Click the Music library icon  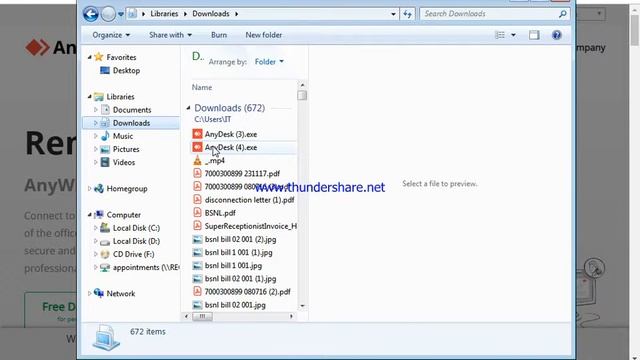click(x=105, y=136)
